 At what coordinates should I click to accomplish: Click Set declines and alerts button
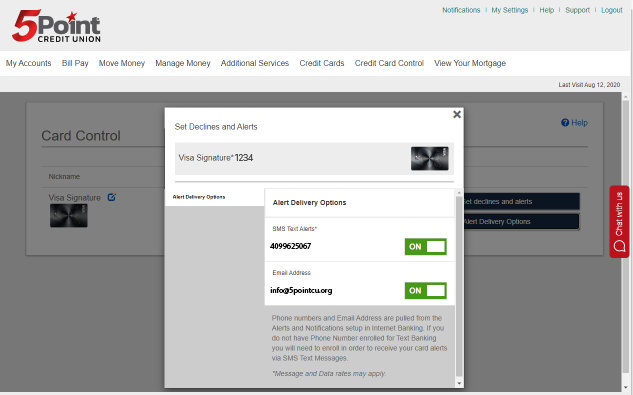tap(521, 202)
